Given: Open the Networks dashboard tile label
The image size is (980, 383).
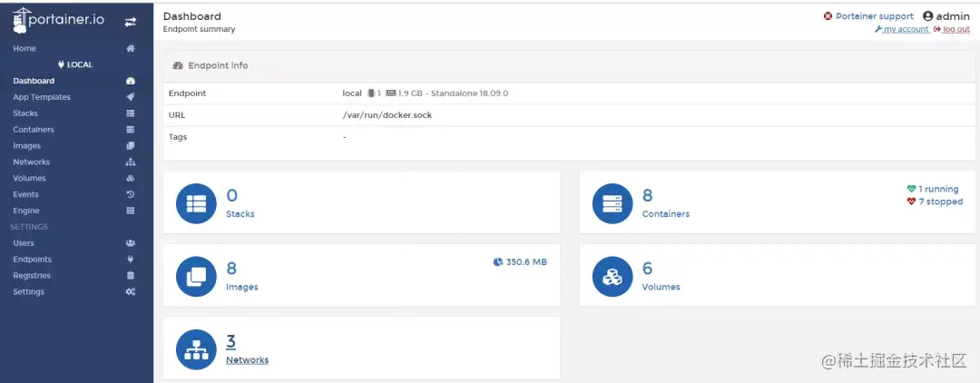Looking at the screenshot, I should [x=247, y=360].
